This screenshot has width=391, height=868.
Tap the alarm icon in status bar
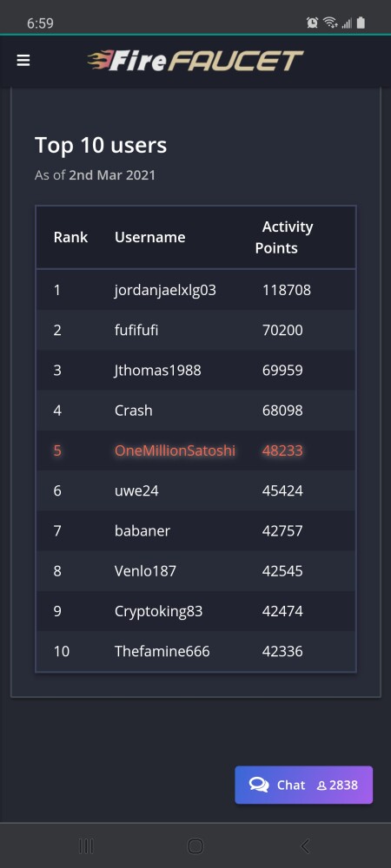[x=312, y=23]
